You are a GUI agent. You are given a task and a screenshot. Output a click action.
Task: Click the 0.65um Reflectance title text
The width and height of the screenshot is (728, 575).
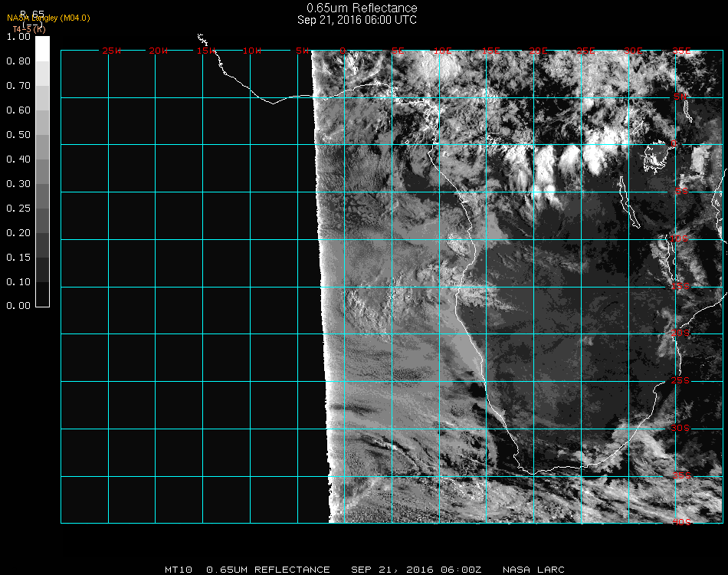[357, 8]
